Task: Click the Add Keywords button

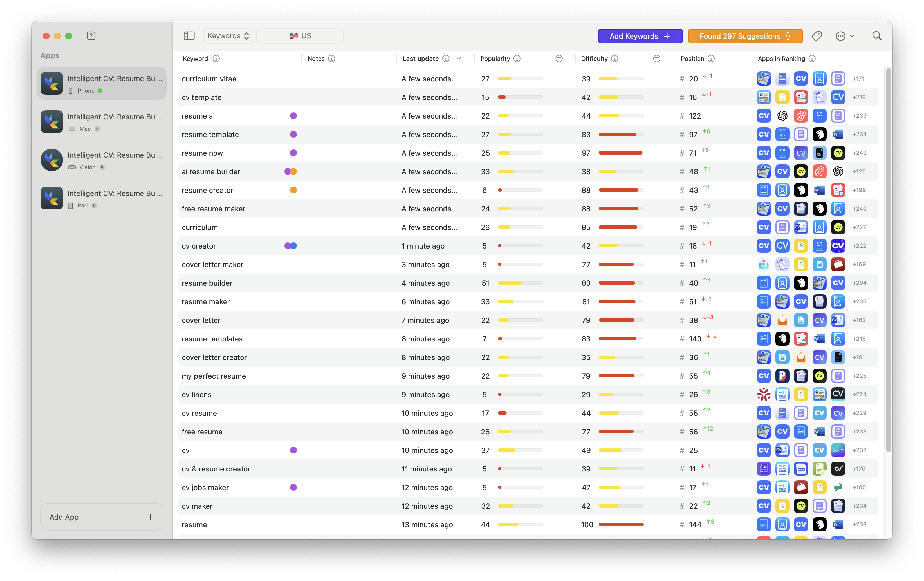Action: click(640, 36)
